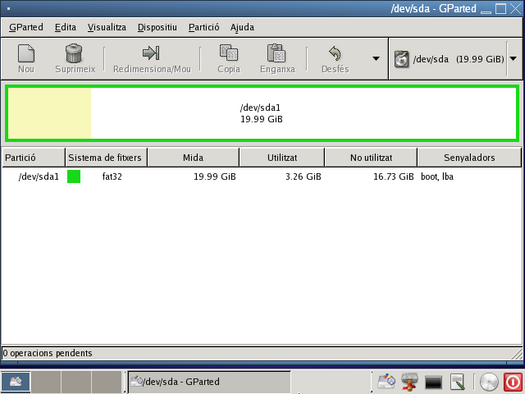Sort by the Utilitzat column header

pos(282,157)
